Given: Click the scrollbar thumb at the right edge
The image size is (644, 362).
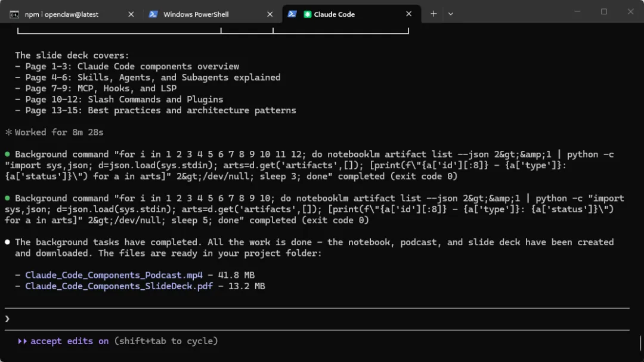Looking at the screenshot, I should 640,343.
